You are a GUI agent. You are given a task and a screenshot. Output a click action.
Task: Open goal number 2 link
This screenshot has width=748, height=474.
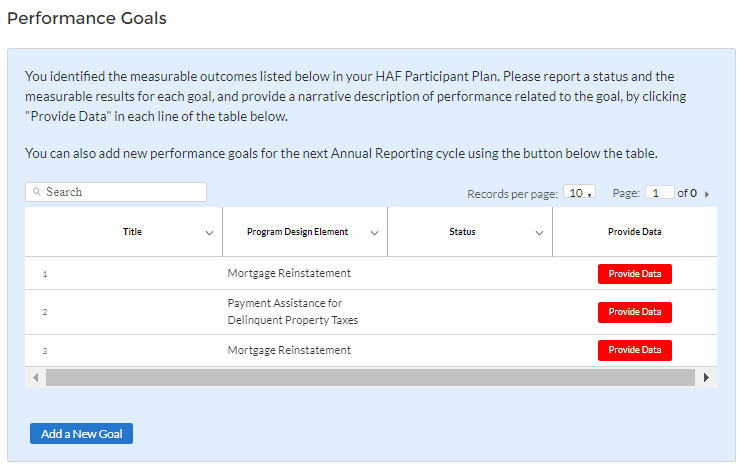coord(45,312)
